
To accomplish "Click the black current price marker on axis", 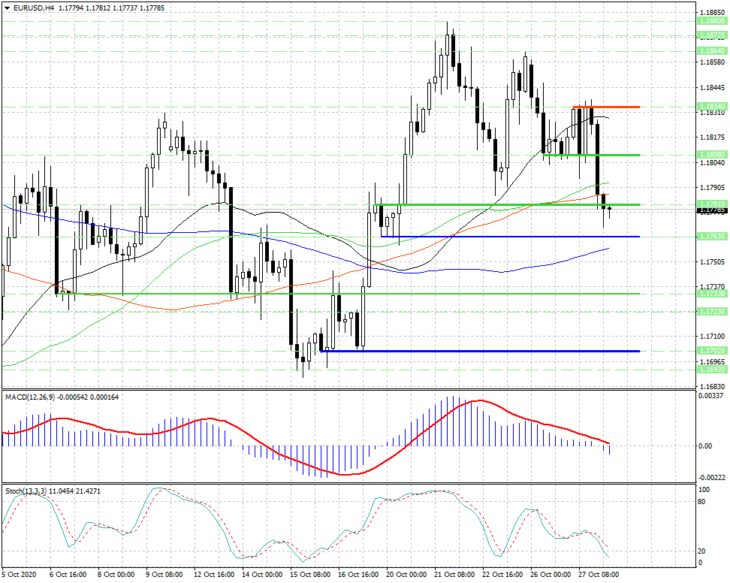I will pos(713,211).
